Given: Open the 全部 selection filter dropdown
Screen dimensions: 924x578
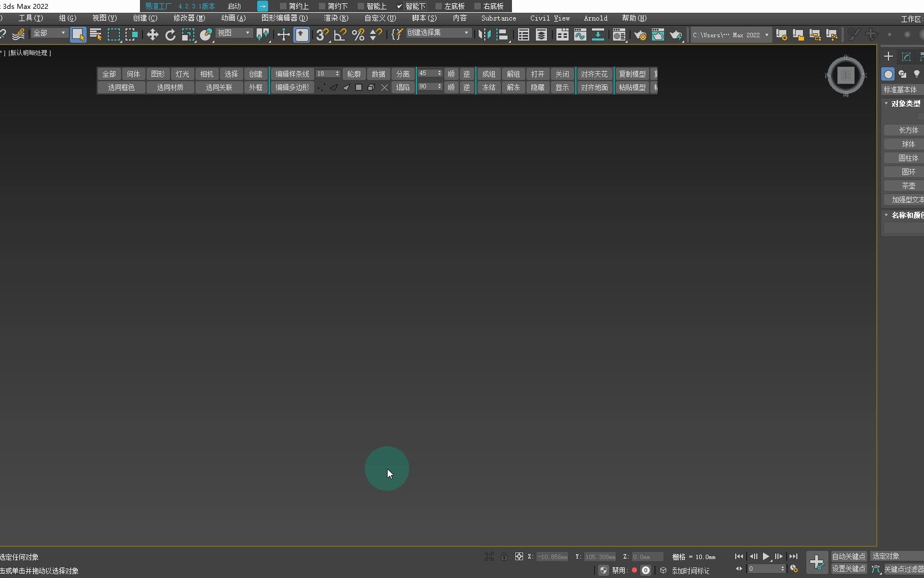Looking at the screenshot, I should [x=49, y=33].
